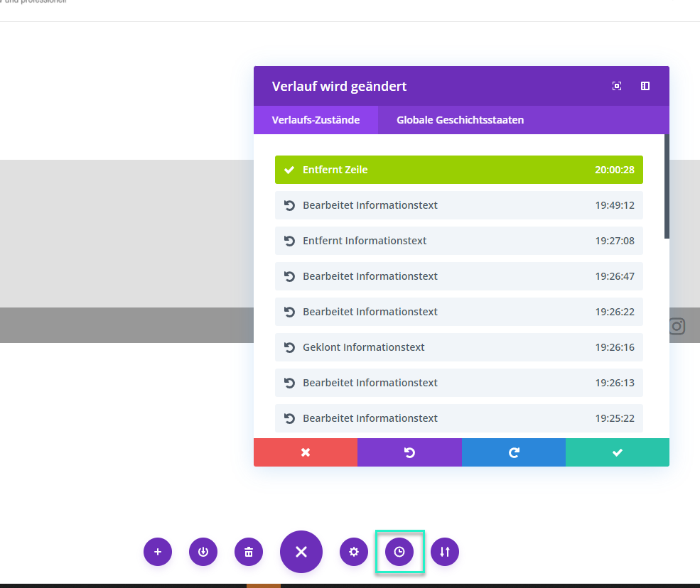Restore Geklont Informationstext history state
Image resolution: width=700 pixels, height=588 pixels.
point(458,347)
